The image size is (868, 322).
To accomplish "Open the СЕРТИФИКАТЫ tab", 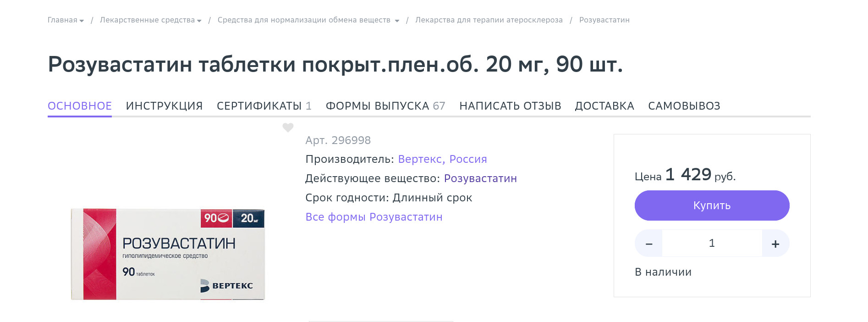I will pos(264,106).
